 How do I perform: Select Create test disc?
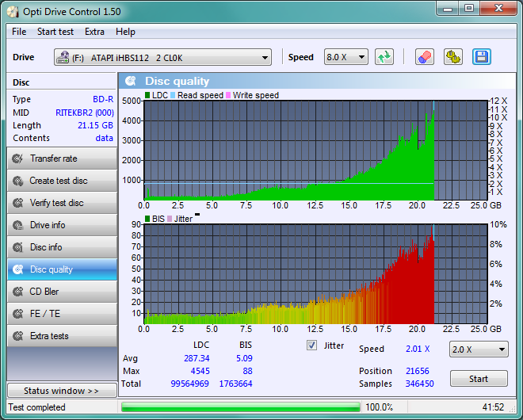pyautogui.click(x=62, y=181)
